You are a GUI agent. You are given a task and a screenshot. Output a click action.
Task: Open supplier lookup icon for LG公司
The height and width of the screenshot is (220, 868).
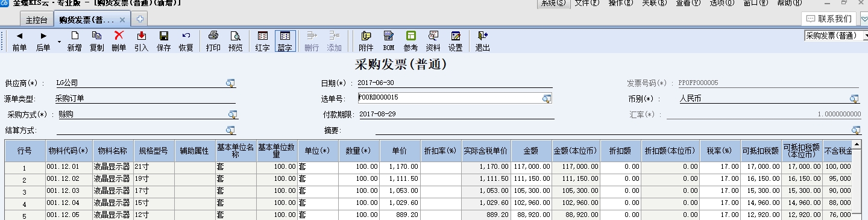230,83
